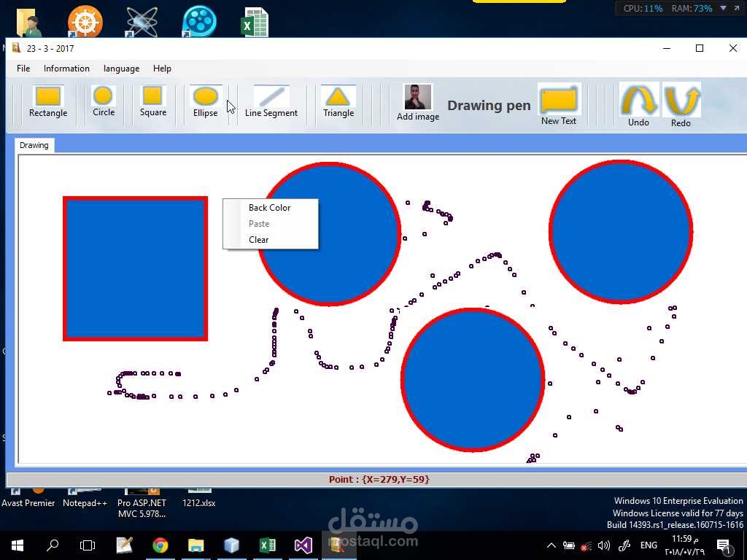
Task: Open the notepad pencil taskbar app
Action: pos(124,545)
